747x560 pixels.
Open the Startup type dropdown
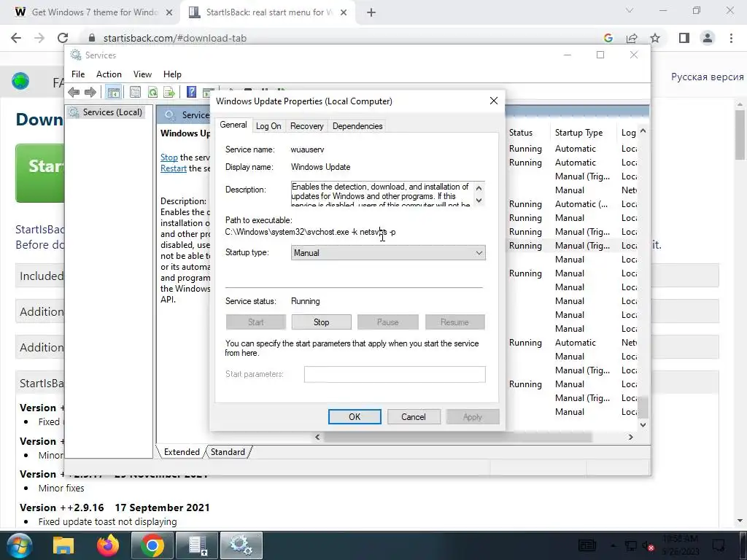(x=388, y=253)
